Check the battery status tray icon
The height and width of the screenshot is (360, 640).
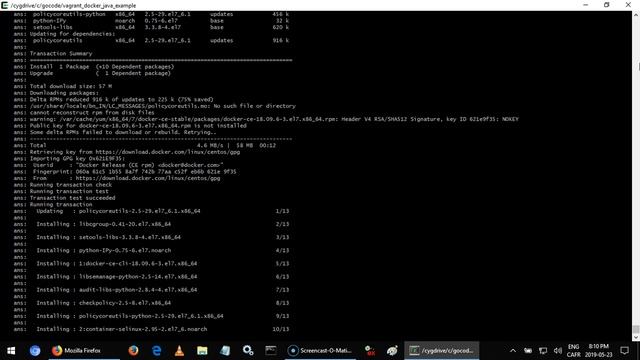pyautogui.click(x=528, y=351)
